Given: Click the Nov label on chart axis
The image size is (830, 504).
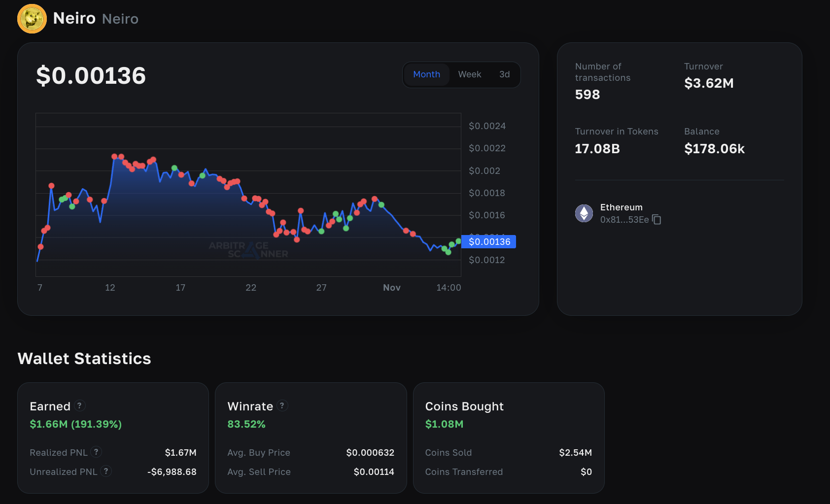Looking at the screenshot, I should pos(392,288).
